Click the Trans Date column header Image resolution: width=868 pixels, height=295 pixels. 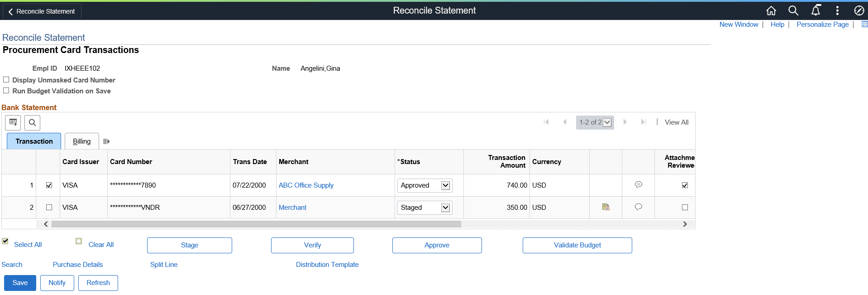pos(250,162)
